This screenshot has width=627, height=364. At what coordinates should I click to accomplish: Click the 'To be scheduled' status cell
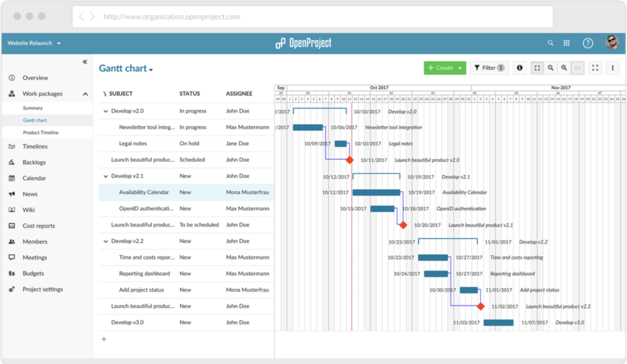click(x=199, y=225)
